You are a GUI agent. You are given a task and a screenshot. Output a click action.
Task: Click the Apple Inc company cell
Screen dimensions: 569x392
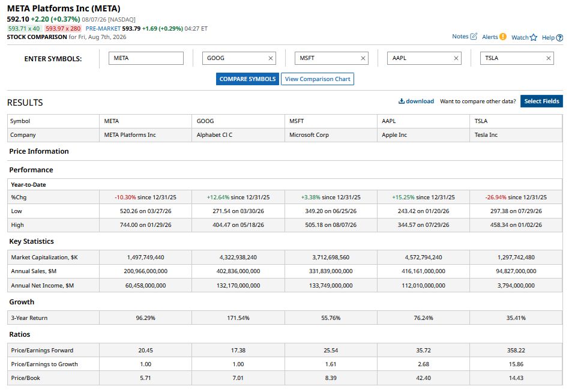(424, 134)
